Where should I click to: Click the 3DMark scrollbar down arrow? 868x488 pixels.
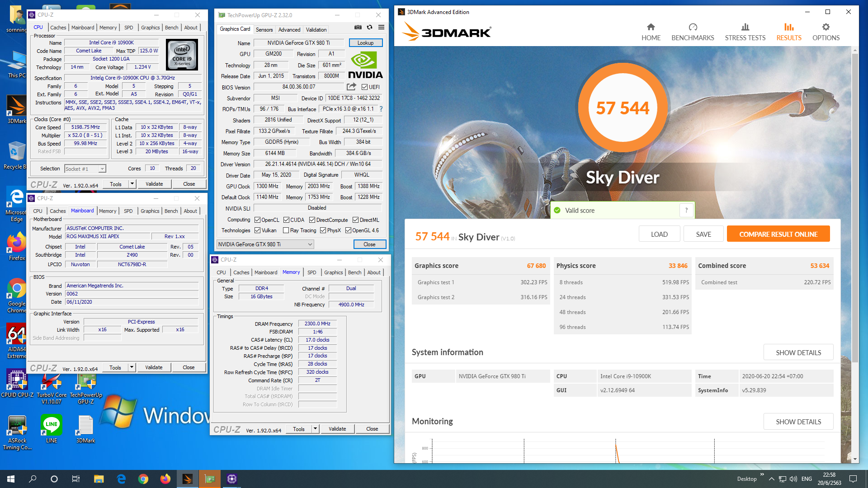pos(854,459)
